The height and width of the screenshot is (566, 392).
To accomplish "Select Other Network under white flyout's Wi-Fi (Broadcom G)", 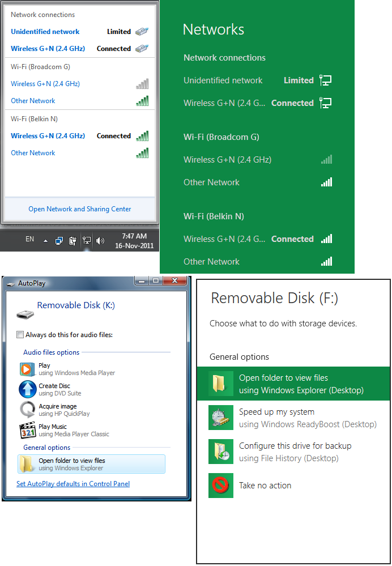I will click(33, 101).
